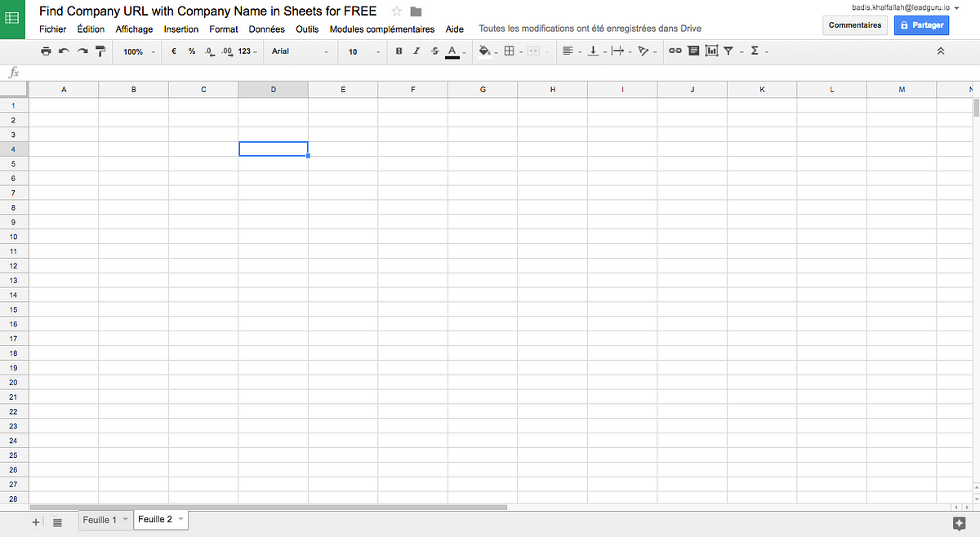Viewport: 980px width, 537px height.
Task: Move document using the folder icon
Action: pos(416,11)
